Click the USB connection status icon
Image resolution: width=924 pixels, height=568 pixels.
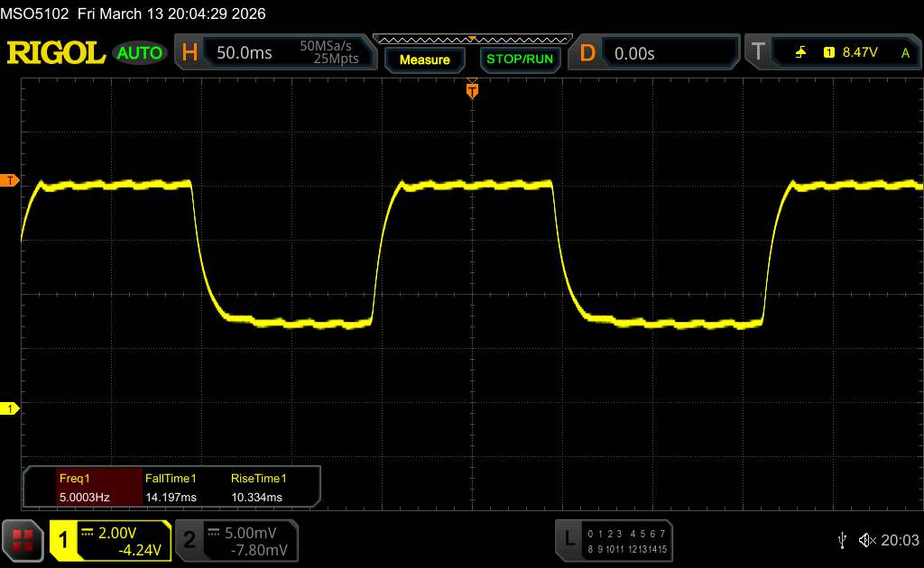tap(842, 539)
